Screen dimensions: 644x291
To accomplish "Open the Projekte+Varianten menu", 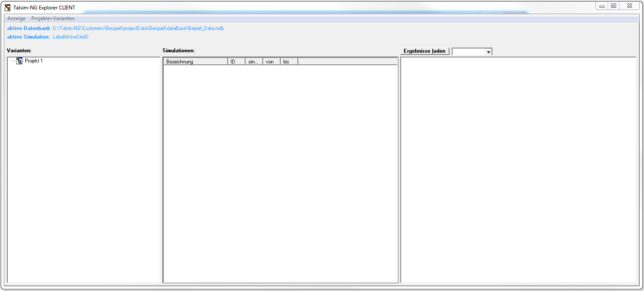I will [x=53, y=18].
